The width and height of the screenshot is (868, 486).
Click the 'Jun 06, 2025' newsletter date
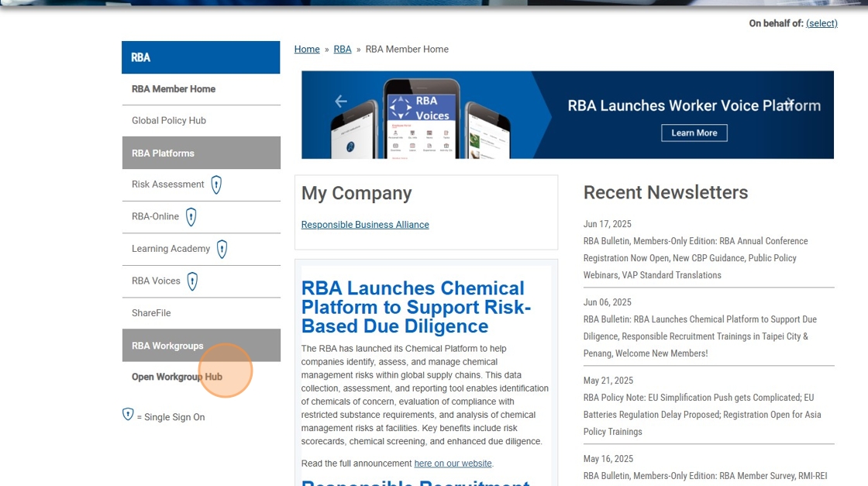point(608,302)
